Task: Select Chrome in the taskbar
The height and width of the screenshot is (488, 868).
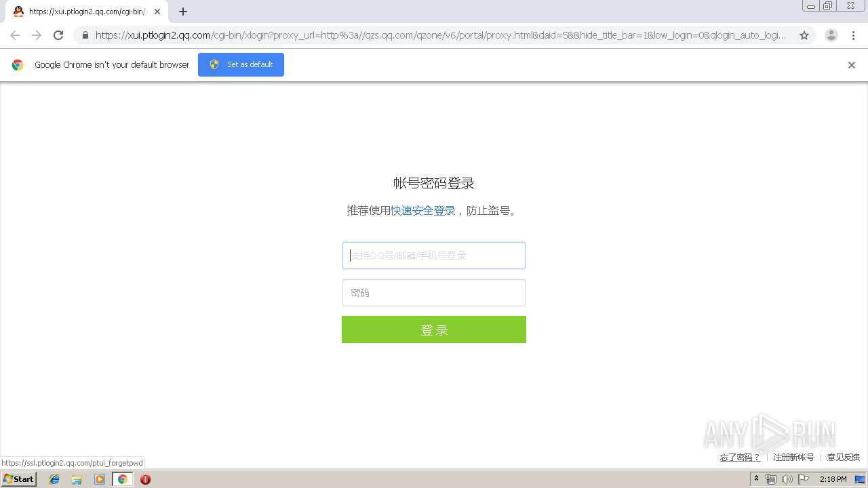Action: click(x=122, y=479)
